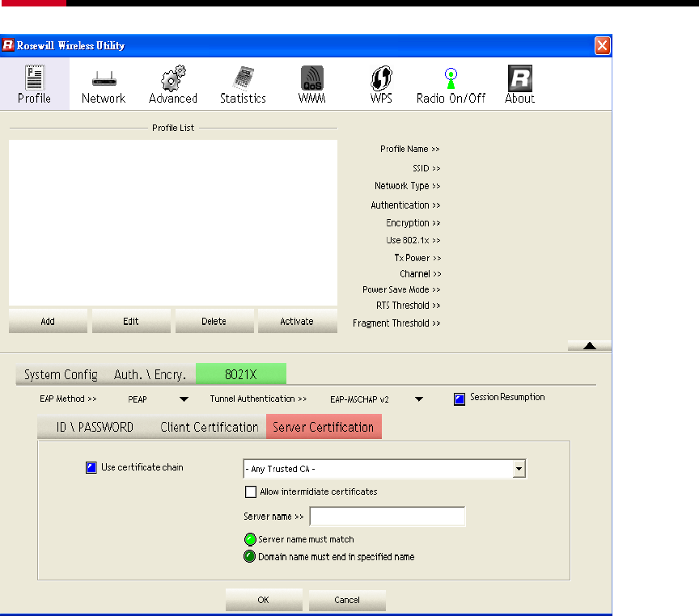Switch to the Client Certification tab

210,427
